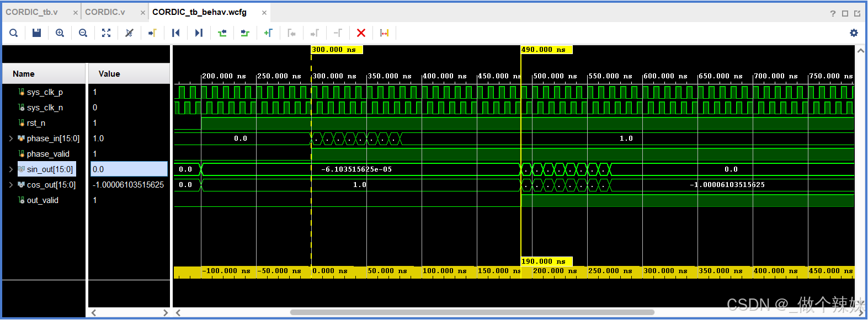Viewport: 868px width, 320px height.
Task: Close the CORDIC_tb_behav.wcfg tab
Action: [x=264, y=13]
